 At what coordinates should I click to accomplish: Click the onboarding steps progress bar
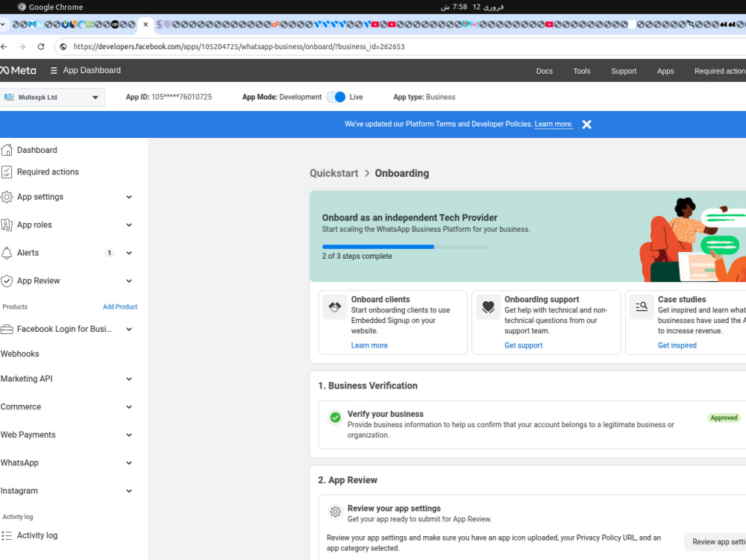tap(405, 247)
